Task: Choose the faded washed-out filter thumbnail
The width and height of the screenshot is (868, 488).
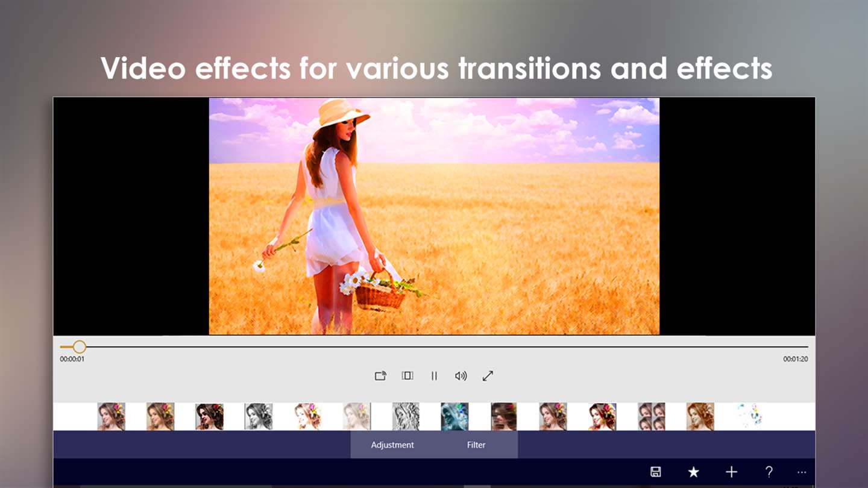Action: (357, 416)
